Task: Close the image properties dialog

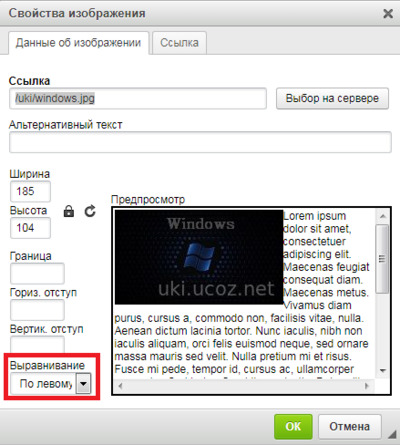Action: click(x=388, y=13)
